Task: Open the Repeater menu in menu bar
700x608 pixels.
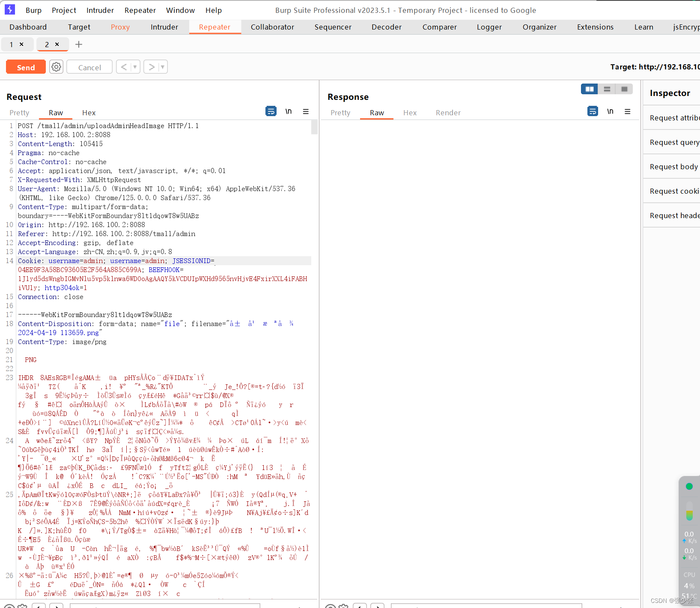Action: point(140,10)
